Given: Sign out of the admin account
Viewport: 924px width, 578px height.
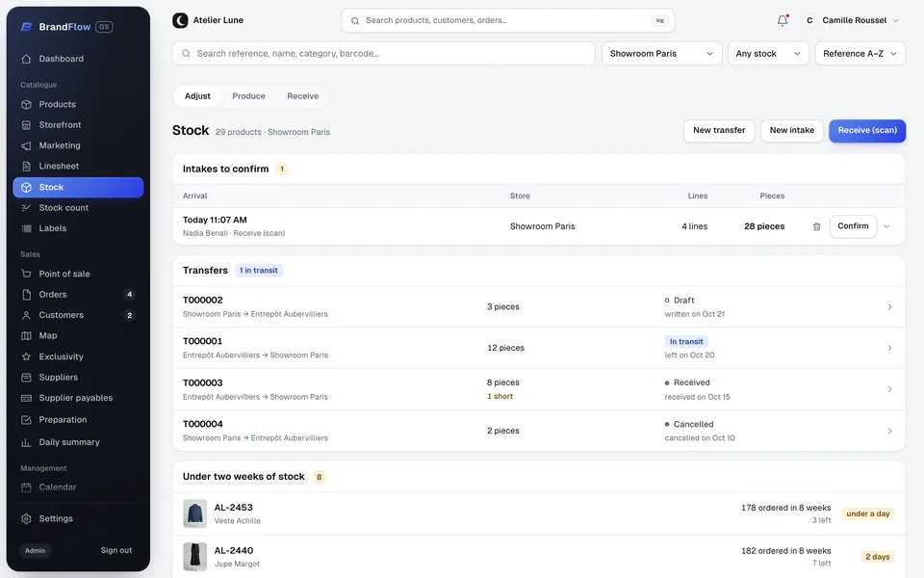Looking at the screenshot, I should [x=116, y=550].
